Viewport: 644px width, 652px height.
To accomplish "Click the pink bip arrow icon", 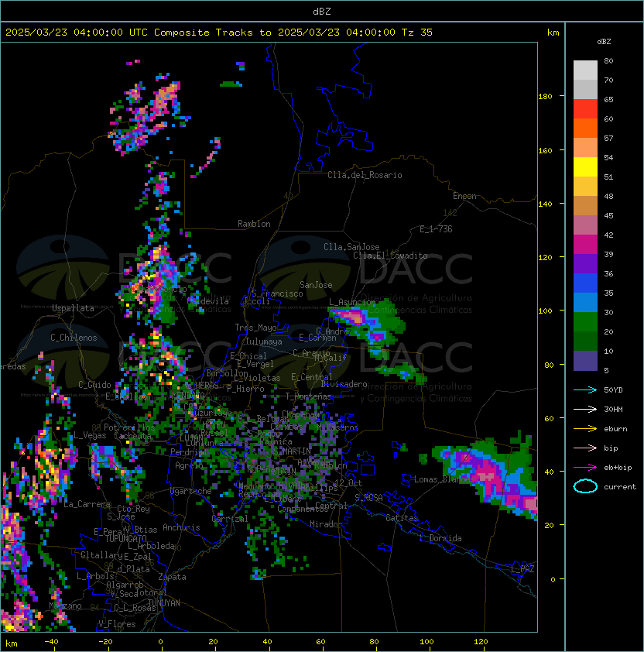I will (585, 448).
